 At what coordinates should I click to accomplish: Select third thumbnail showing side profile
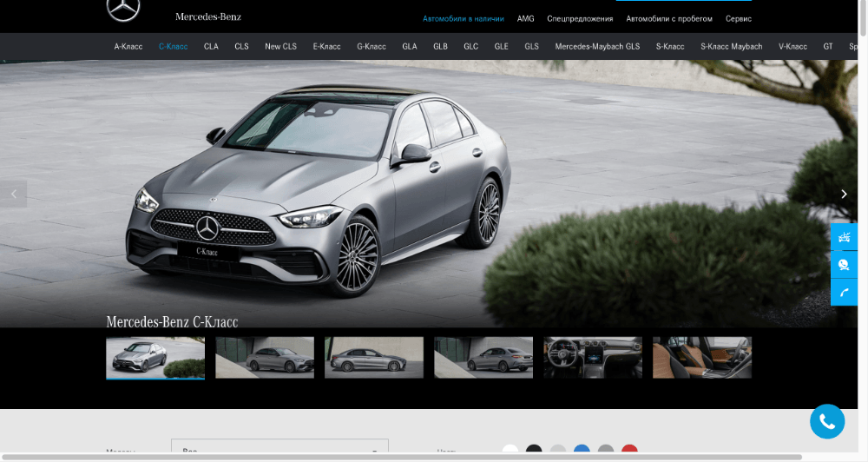374,358
